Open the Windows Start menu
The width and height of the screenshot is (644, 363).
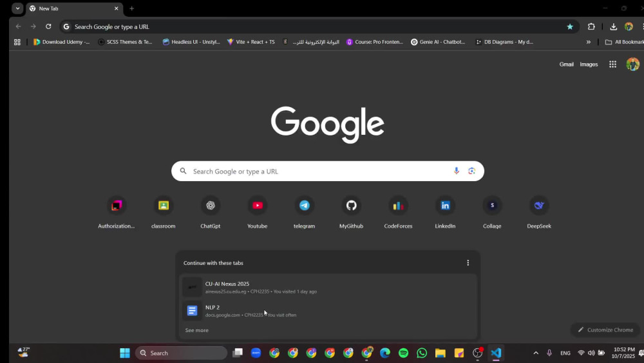click(x=125, y=353)
